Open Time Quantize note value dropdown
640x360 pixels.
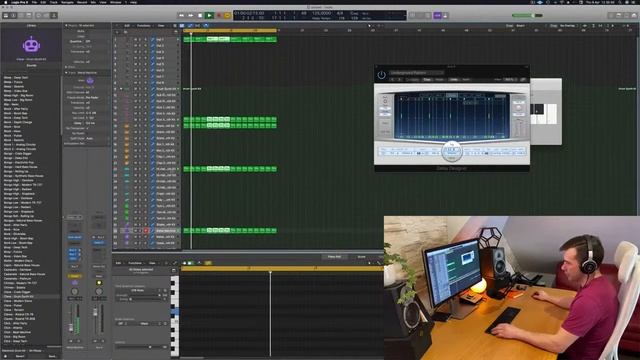[x=139, y=290]
